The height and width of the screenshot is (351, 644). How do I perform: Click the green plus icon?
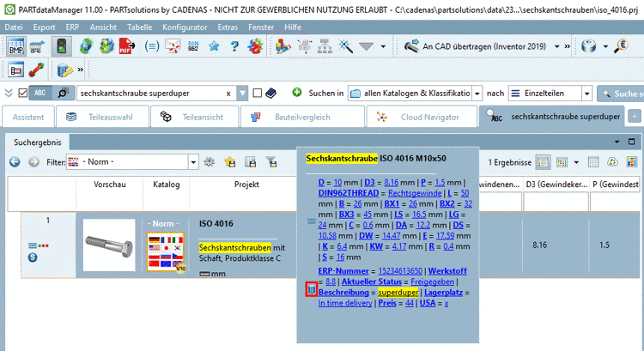click(x=296, y=93)
